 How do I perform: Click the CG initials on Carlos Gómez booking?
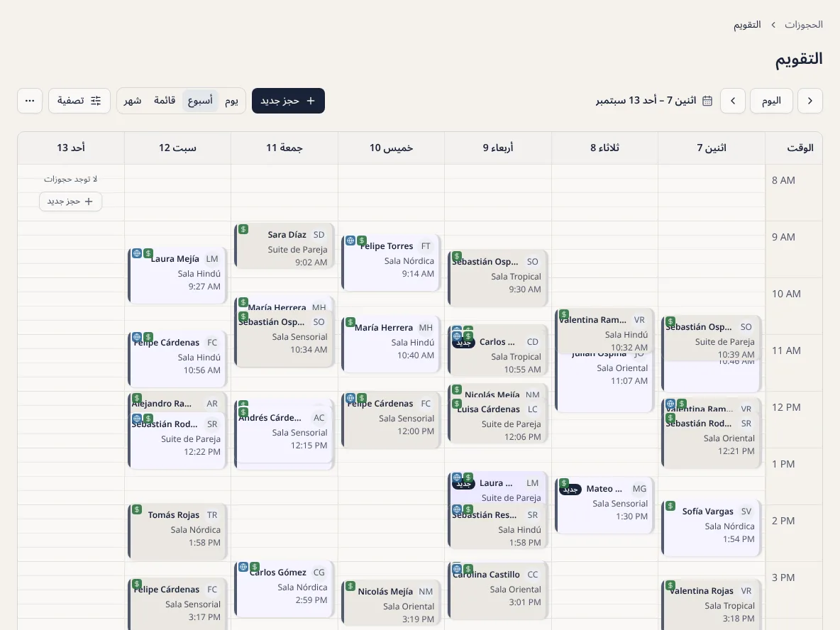point(319,572)
